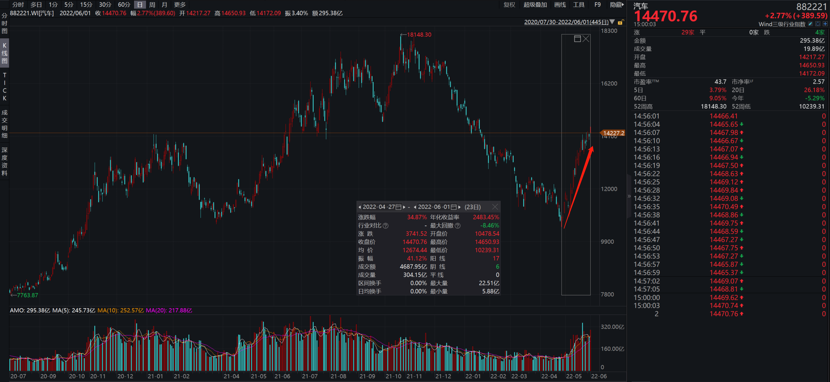Step start date 2022-04-27 forward
This screenshot has width=830, height=382.
404,207
